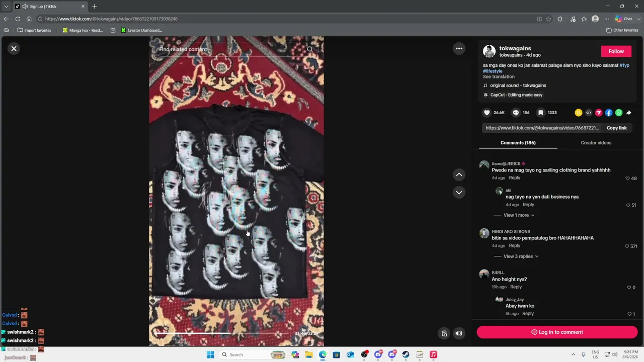Like HINDI AKO SI BON!! comment
This screenshot has width=644, height=362.
coord(627,246)
